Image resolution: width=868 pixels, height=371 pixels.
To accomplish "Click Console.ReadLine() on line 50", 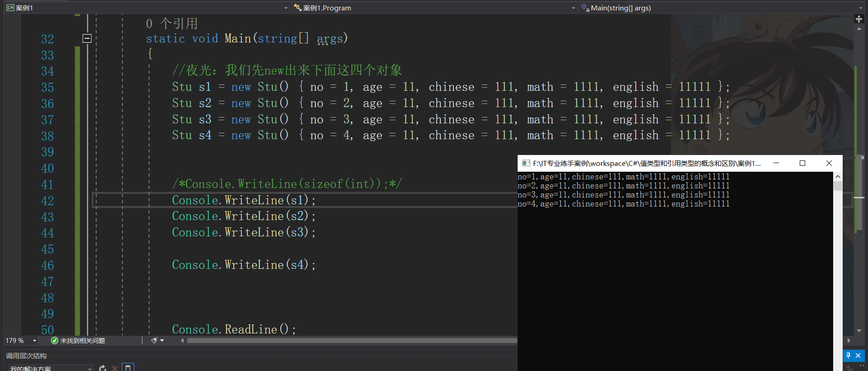I will (234, 329).
